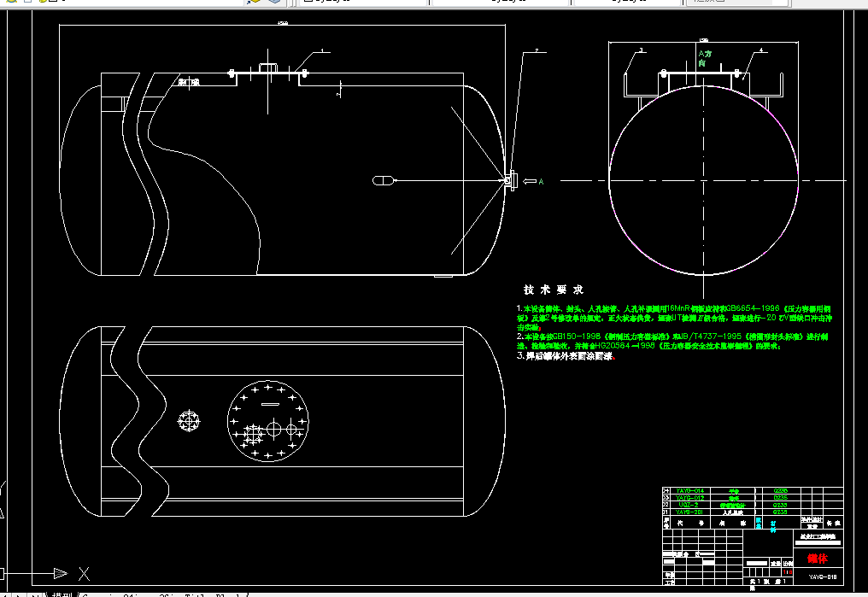Pick the view arrow label A beside tank
The image size is (868, 597).
541,181
